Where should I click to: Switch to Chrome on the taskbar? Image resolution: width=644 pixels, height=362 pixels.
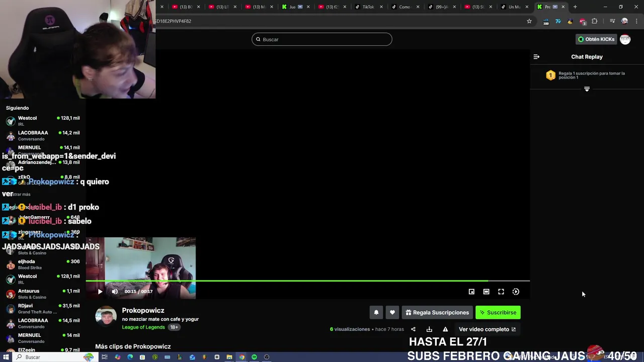click(x=242, y=357)
